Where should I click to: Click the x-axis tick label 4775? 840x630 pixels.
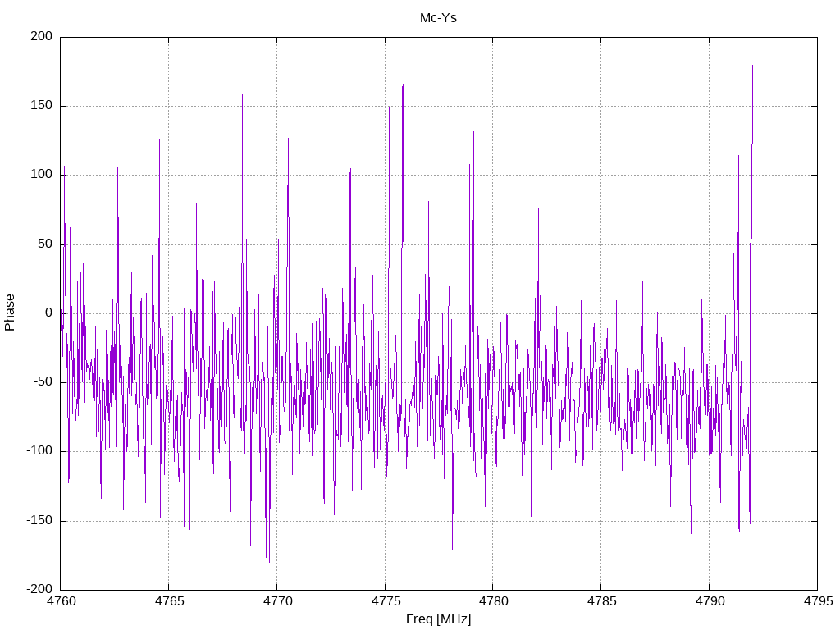pyautogui.click(x=386, y=601)
